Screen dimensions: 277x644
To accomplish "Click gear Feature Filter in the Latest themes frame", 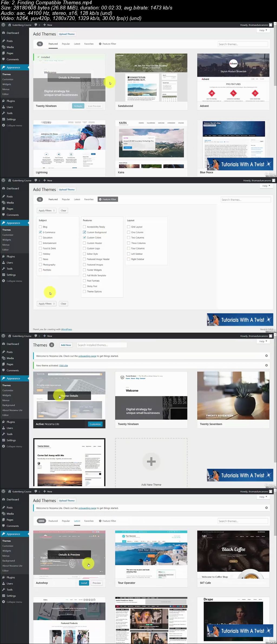I will coord(107,521).
